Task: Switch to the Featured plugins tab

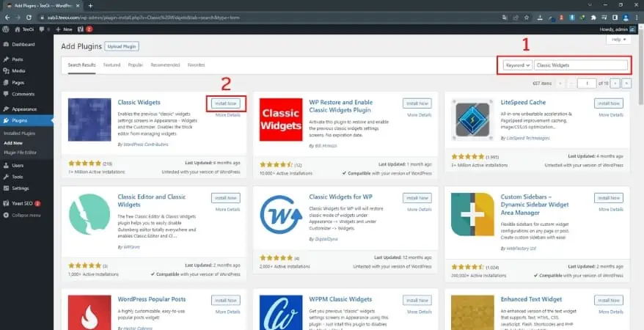Action: pyautogui.click(x=111, y=65)
